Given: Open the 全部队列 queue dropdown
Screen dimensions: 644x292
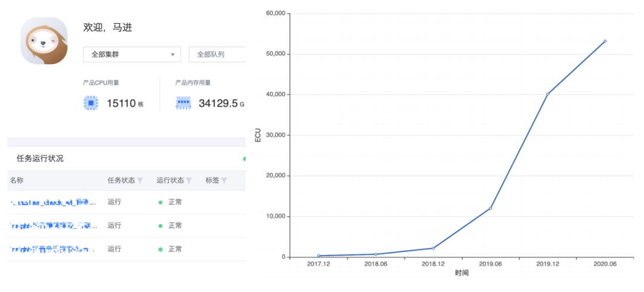Looking at the screenshot, I should (x=217, y=54).
